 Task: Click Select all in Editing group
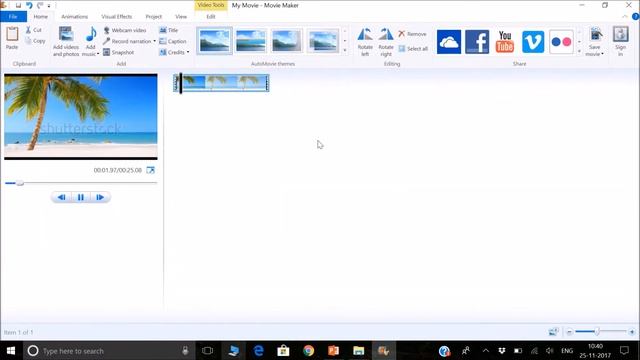click(413, 49)
